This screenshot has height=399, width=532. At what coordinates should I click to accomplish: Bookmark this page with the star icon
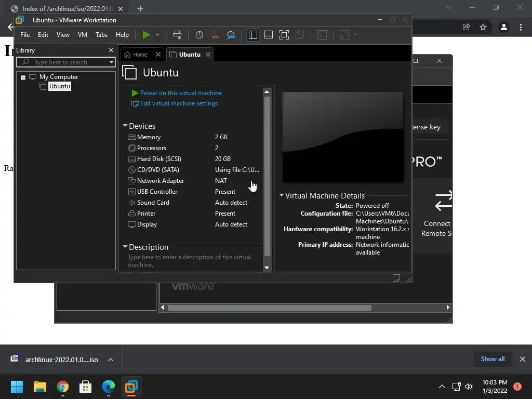point(483,27)
